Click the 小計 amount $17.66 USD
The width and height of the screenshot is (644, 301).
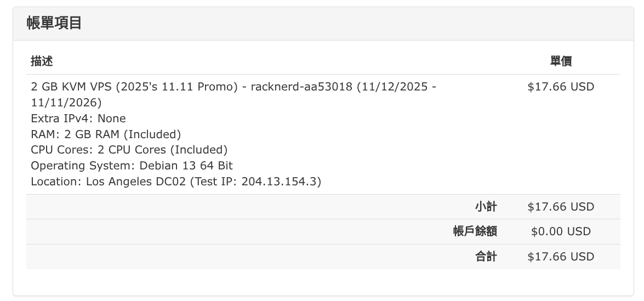(x=561, y=207)
